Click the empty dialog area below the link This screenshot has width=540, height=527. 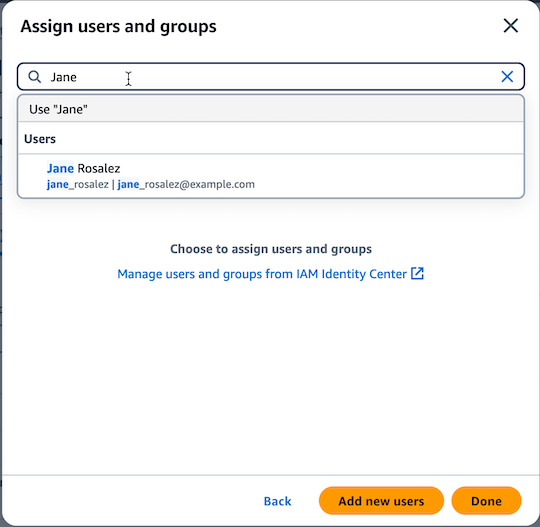(271, 379)
